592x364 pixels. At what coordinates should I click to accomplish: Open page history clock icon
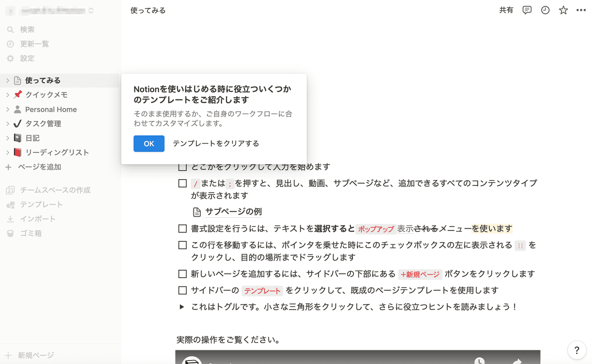(545, 10)
